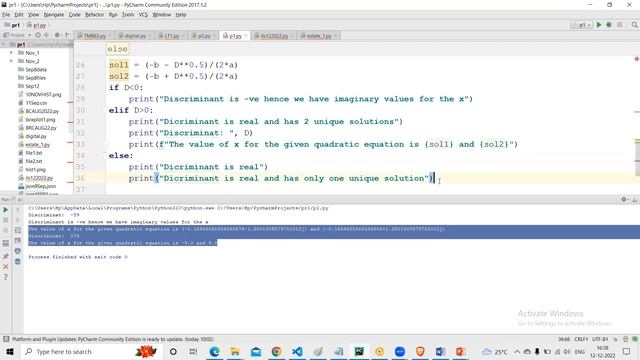Click top toolbar stop square
The height and width of the screenshot is (360, 640).
(620, 25)
